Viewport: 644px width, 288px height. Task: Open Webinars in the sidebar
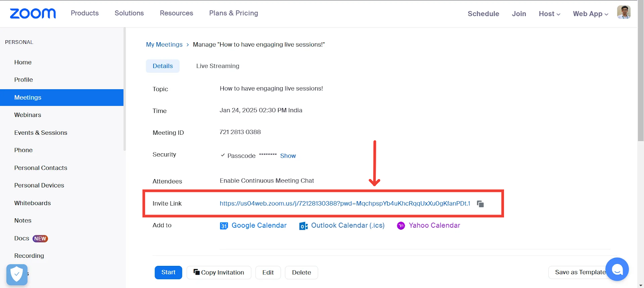pyautogui.click(x=28, y=115)
